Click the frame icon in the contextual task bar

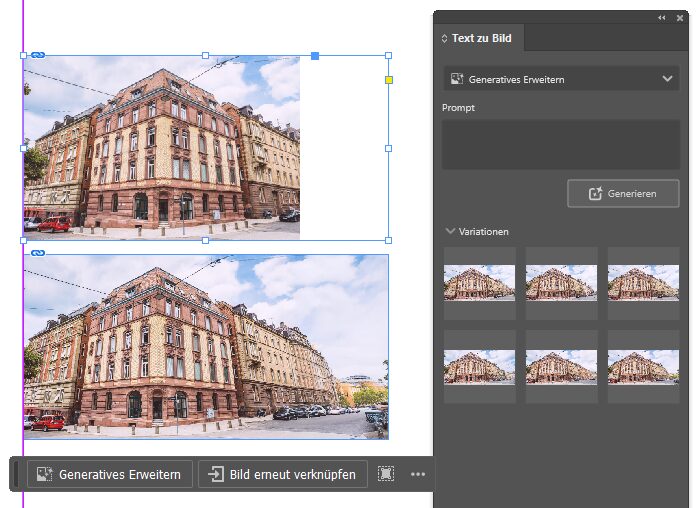(x=386, y=474)
